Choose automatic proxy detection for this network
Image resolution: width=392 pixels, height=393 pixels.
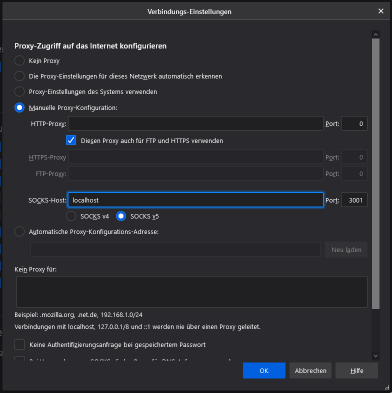coord(19,76)
